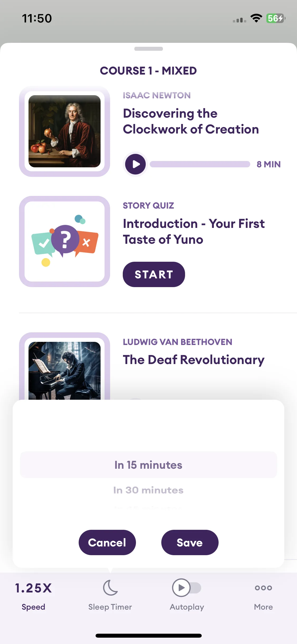
Task: Toggle the Autoplay switch
Action: [x=187, y=588]
